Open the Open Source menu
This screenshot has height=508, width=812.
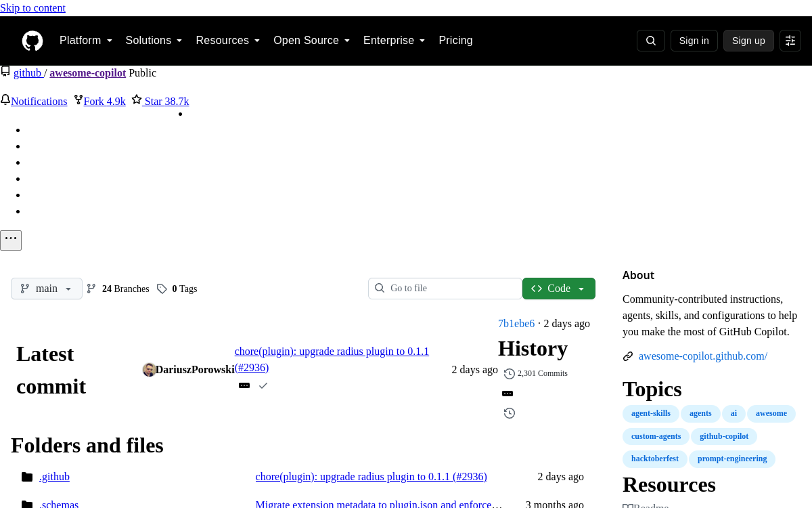(x=312, y=41)
